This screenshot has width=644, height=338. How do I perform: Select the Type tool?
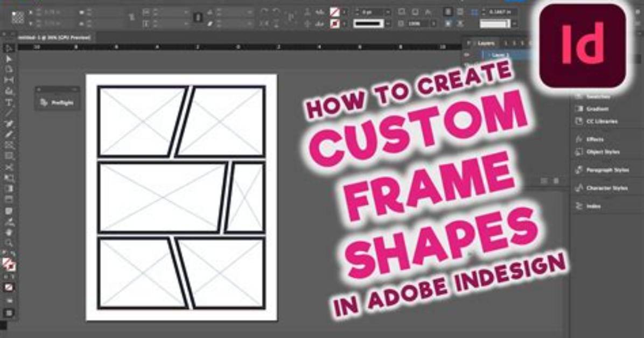tap(9, 102)
